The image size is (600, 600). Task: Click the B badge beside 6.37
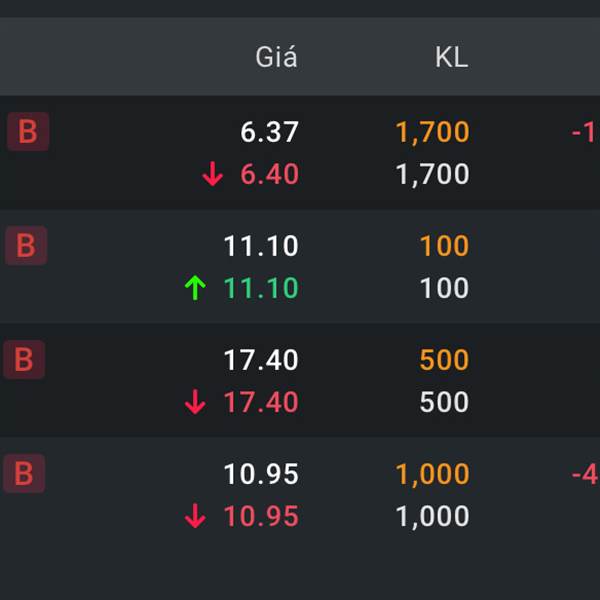tap(28, 131)
